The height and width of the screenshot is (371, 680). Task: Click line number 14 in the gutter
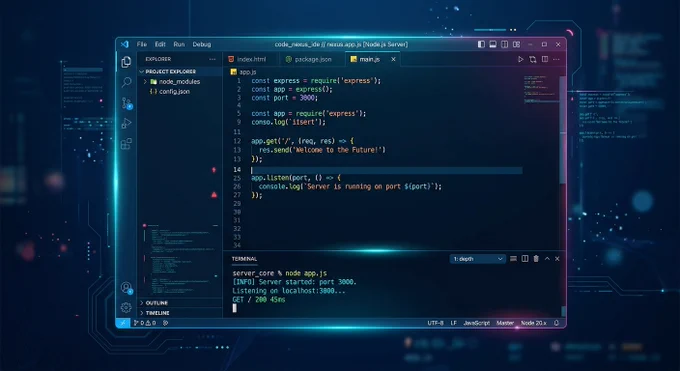pyautogui.click(x=237, y=170)
